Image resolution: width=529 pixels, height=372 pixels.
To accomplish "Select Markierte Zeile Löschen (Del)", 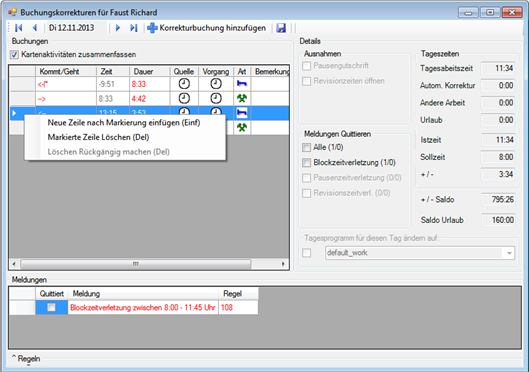I will [99, 137].
